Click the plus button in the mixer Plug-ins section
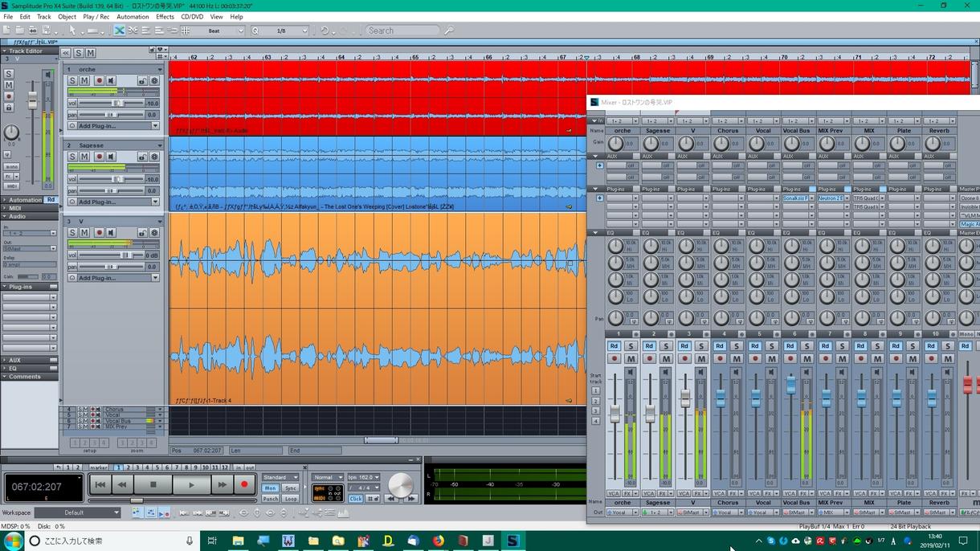980x551 pixels. pos(599,198)
